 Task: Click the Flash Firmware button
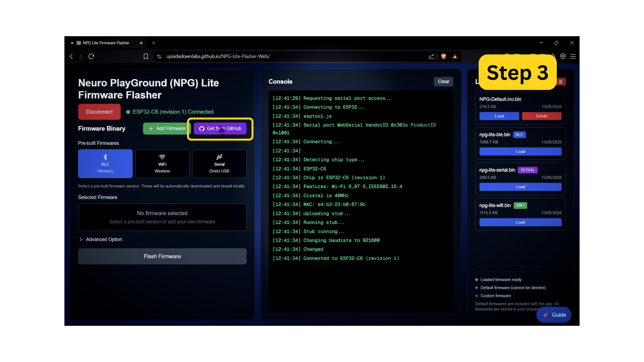162,256
